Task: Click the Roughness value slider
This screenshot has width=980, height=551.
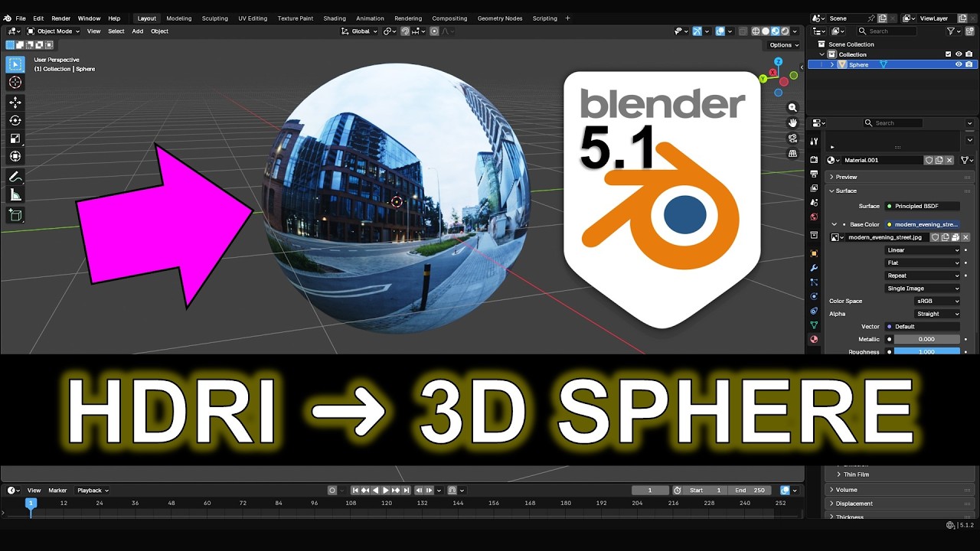Action: pos(927,351)
